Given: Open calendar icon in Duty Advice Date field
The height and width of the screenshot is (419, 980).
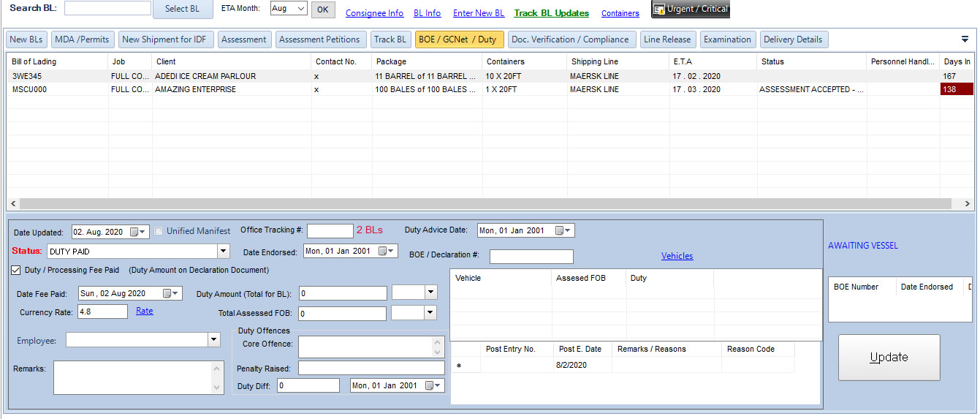Looking at the screenshot, I should click(x=560, y=230).
